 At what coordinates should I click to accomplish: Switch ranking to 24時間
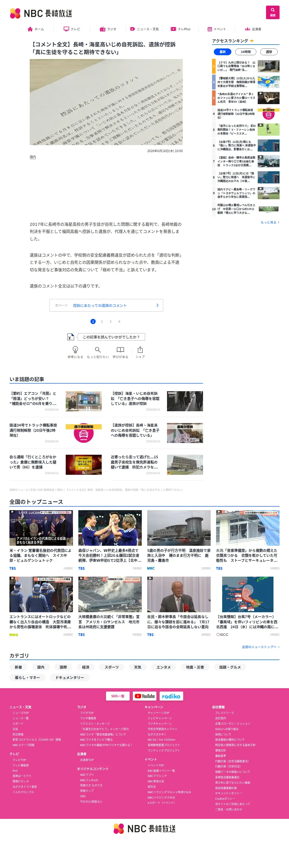coord(246,52)
